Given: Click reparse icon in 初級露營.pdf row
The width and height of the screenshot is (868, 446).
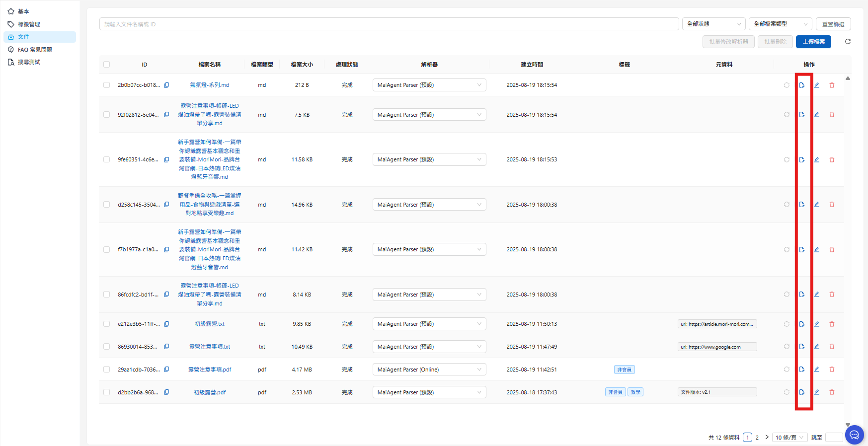Looking at the screenshot, I should pyautogui.click(x=787, y=392).
